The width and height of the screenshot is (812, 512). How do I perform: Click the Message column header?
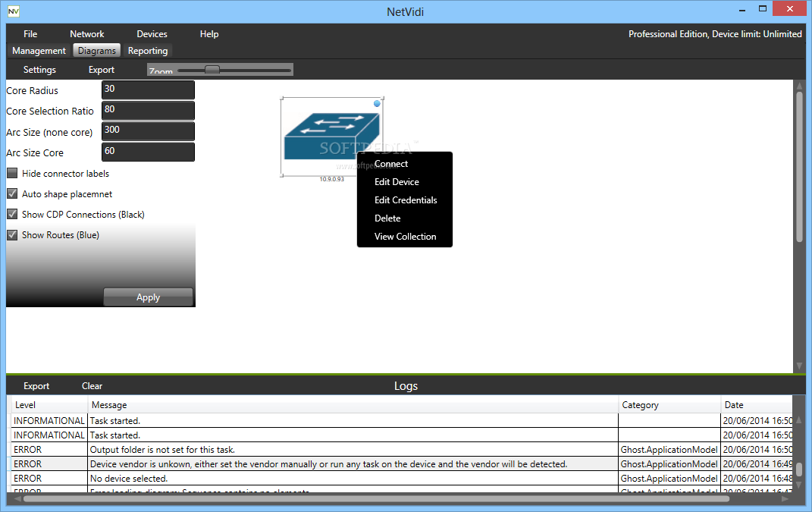pyautogui.click(x=353, y=405)
